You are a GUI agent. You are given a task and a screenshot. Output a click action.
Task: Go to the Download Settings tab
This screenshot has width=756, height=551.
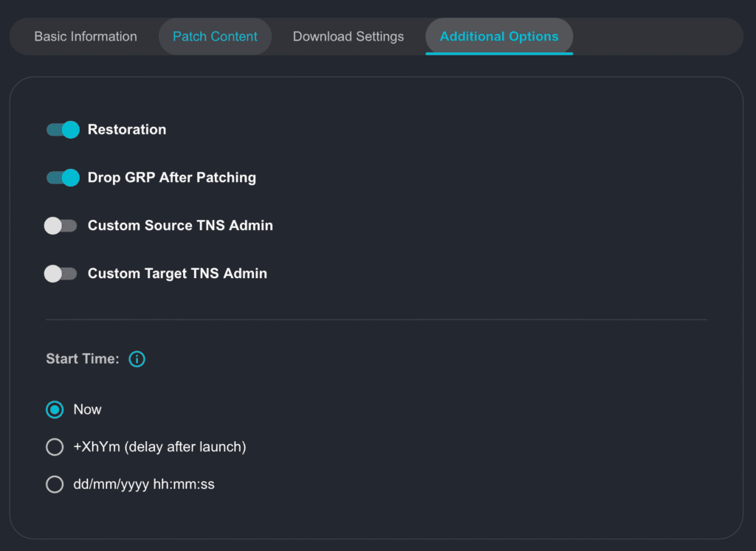348,36
